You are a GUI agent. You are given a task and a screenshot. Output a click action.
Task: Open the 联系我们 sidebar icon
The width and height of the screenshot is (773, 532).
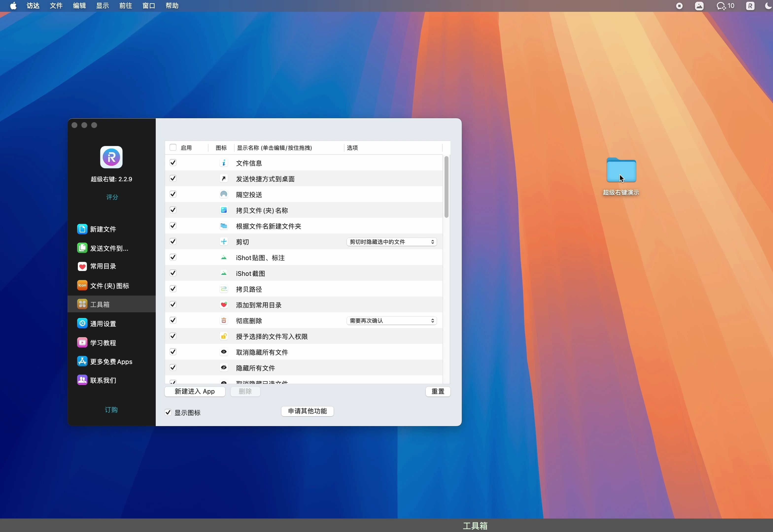pos(82,380)
